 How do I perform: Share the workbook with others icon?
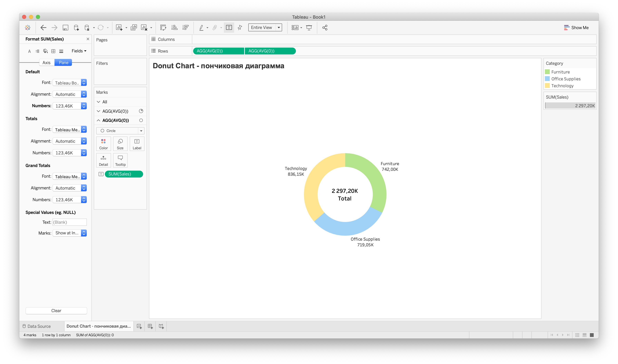pyautogui.click(x=325, y=27)
